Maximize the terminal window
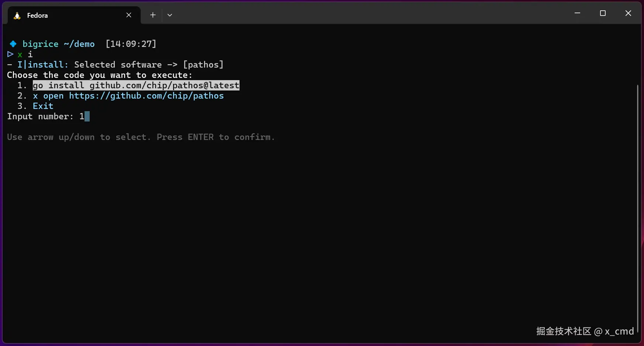This screenshot has height=346, width=644. click(603, 13)
